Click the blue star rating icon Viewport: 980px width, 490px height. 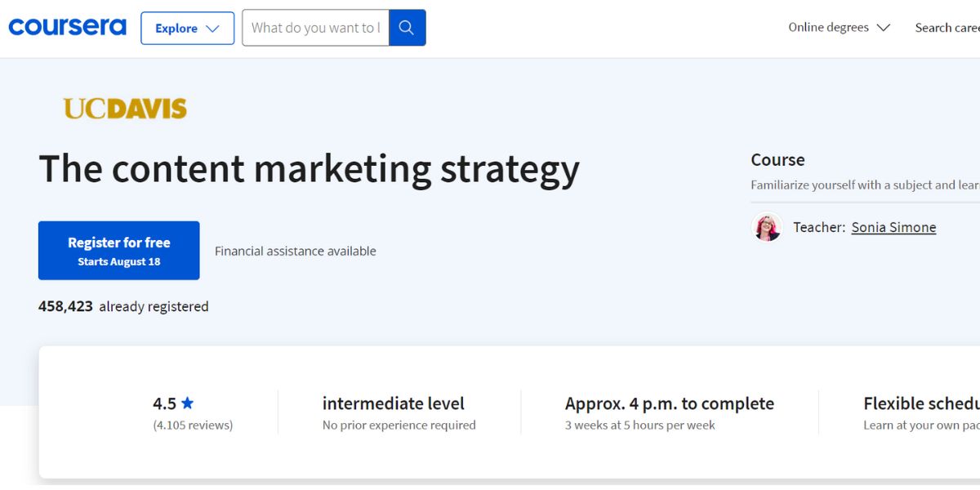[187, 402]
